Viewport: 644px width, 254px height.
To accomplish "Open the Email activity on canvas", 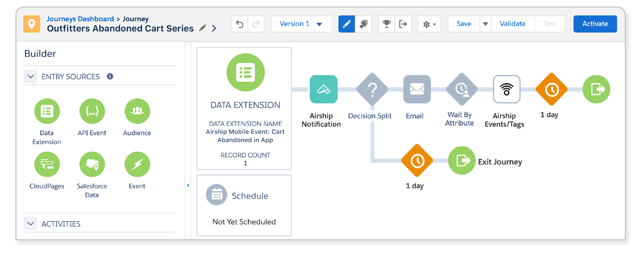I will pos(417,89).
